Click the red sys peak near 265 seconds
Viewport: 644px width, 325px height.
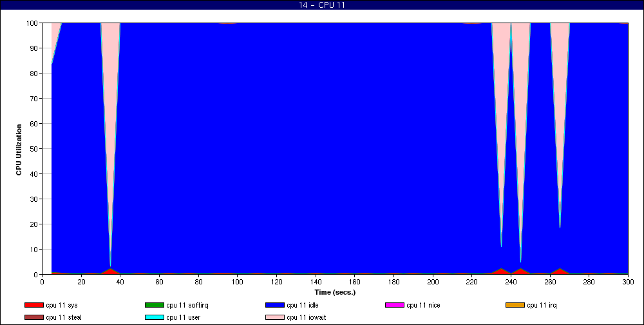[x=560, y=271]
